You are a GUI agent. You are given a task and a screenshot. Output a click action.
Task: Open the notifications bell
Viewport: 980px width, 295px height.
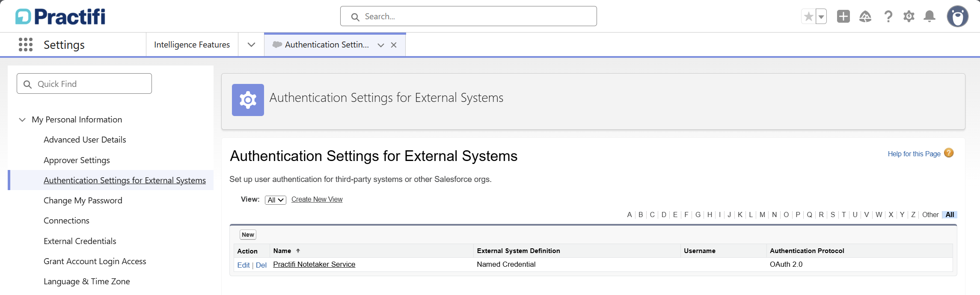(x=930, y=16)
